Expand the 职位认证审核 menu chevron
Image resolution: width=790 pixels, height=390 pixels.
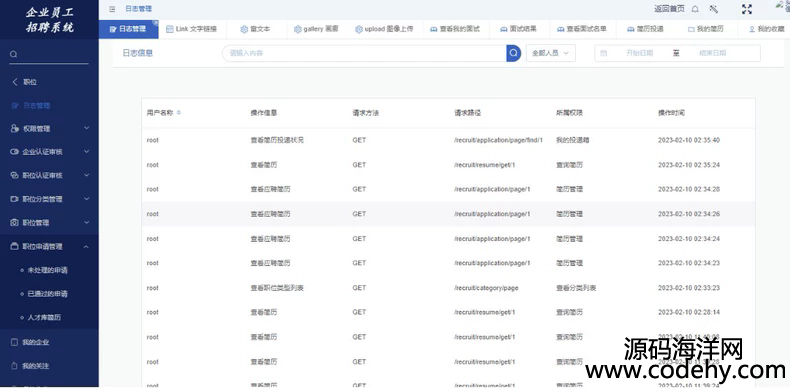coord(86,175)
